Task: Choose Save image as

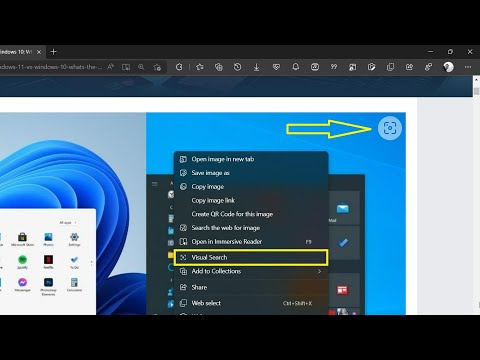Action: point(251,173)
